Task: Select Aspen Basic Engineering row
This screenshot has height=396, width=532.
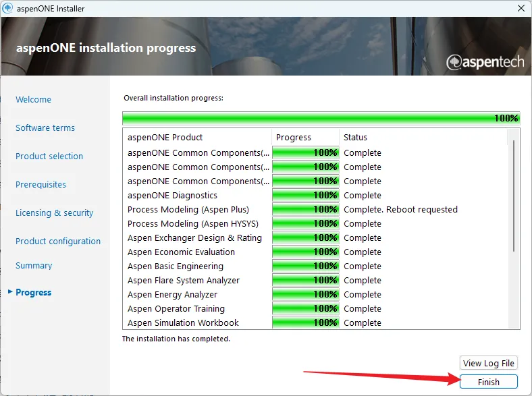Action: tap(315, 266)
